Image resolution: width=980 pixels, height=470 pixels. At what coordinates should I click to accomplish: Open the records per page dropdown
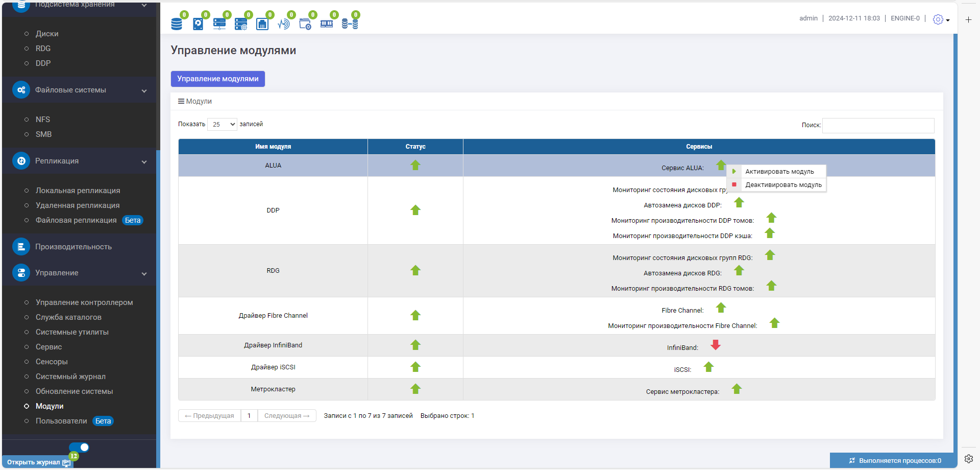[x=222, y=124]
